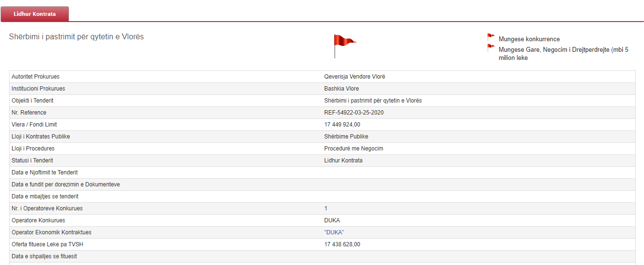
Task: Click the Lloji i Procedures label
Action: [33, 149]
